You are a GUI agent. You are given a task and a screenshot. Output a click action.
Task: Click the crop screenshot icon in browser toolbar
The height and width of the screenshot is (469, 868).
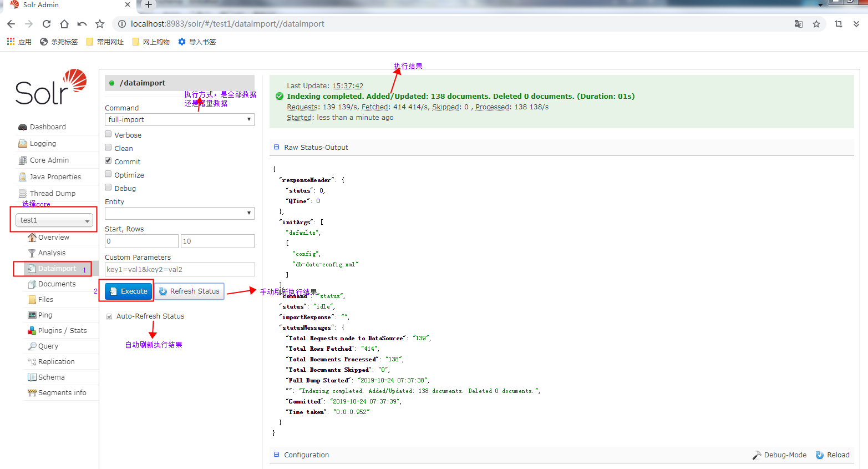(838, 24)
